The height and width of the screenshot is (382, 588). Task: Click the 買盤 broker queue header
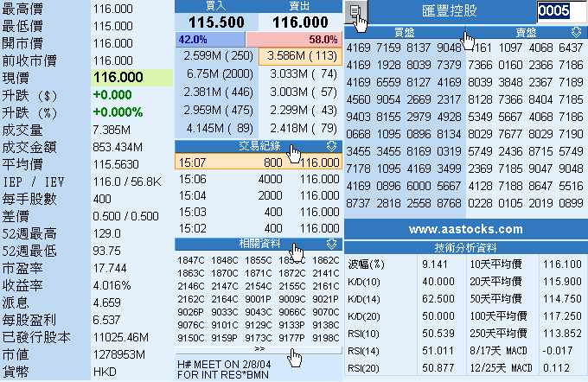pos(405,32)
